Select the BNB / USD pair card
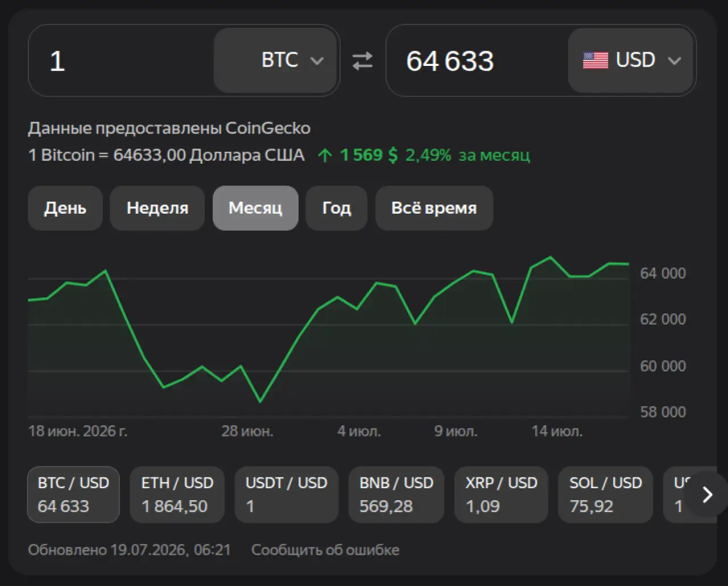The height and width of the screenshot is (586, 728). coord(396,494)
